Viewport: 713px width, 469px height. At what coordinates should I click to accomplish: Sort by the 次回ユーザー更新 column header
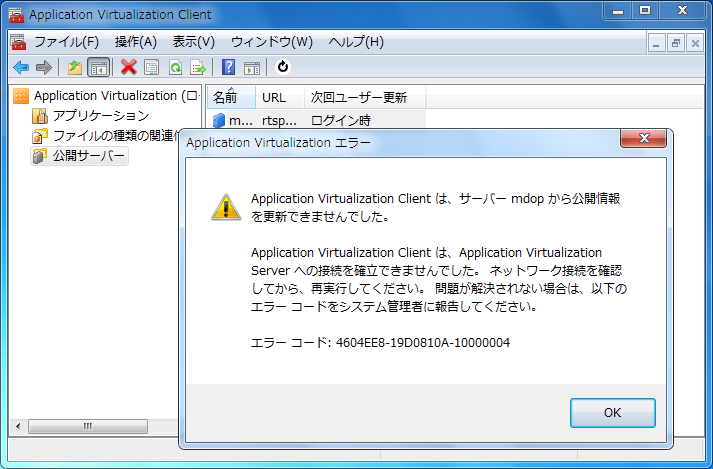click(365, 97)
